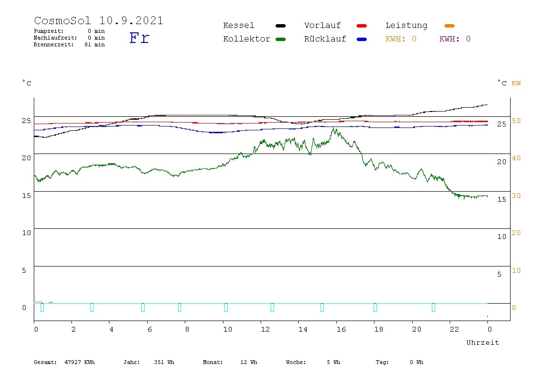The height and width of the screenshot is (392, 554).
Task: Select the 'Rücklauf' legend label
Action: 325,39
